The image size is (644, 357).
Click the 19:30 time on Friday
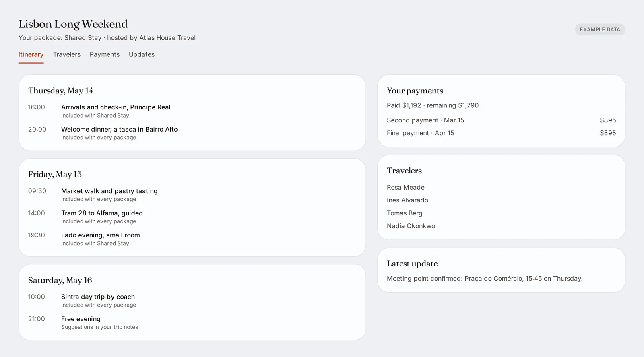click(x=36, y=235)
